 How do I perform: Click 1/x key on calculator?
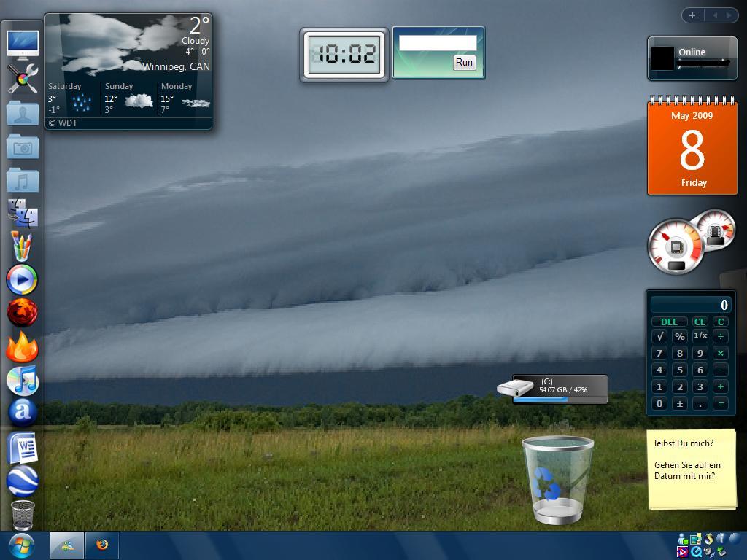tap(700, 336)
